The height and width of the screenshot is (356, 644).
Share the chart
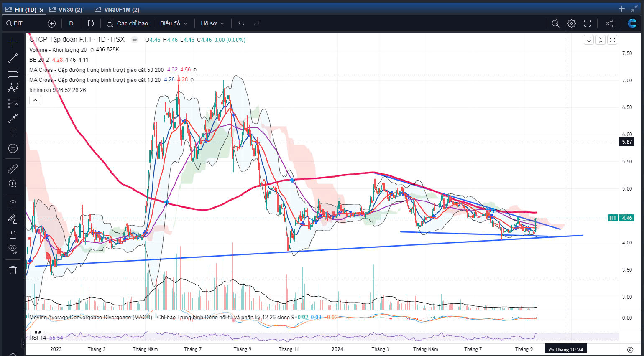click(609, 23)
